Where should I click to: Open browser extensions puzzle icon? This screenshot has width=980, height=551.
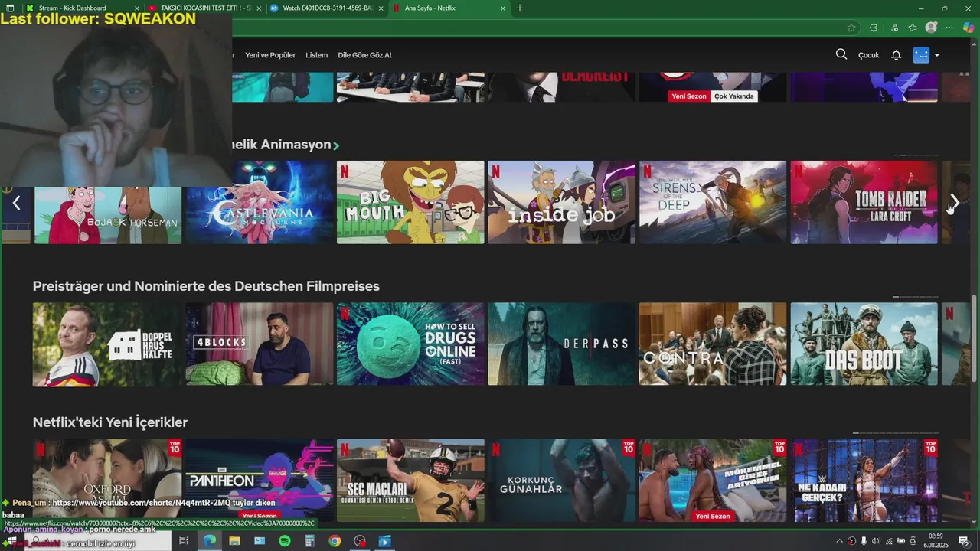(874, 28)
